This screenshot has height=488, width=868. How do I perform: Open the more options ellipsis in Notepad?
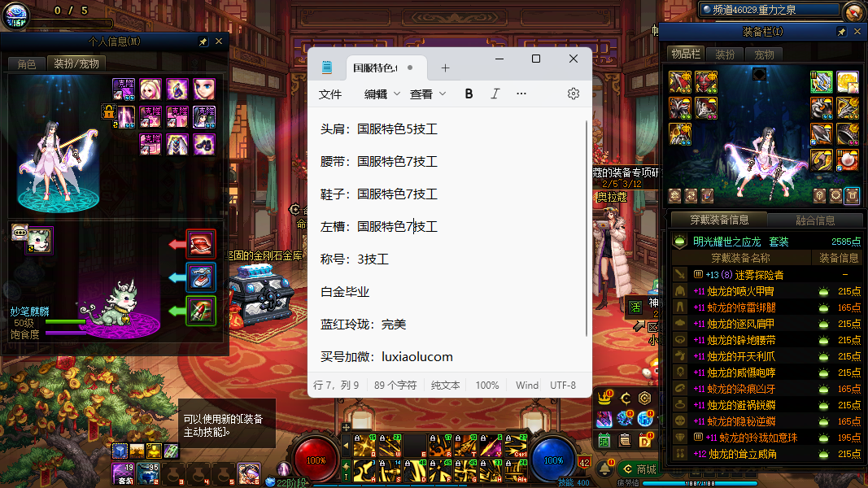pyautogui.click(x=521, y=94)
